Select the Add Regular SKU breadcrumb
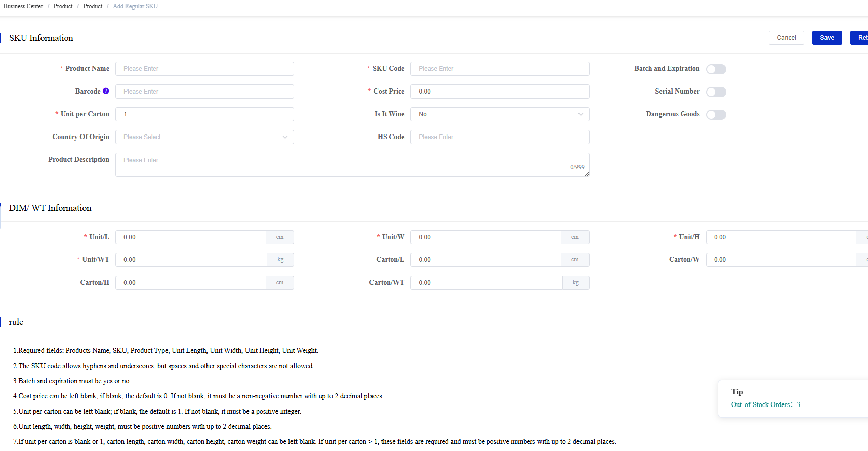Image resolution: width=868 pixels, height=451 pixels. (x=136, y=6)
